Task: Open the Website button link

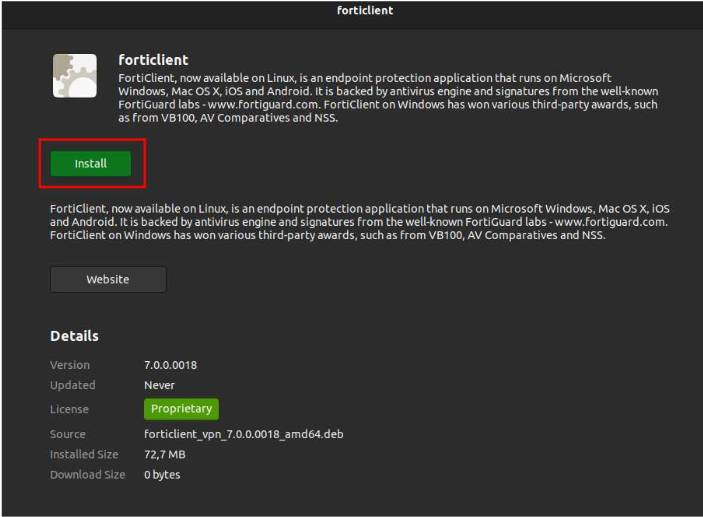Action: (108, 279)
